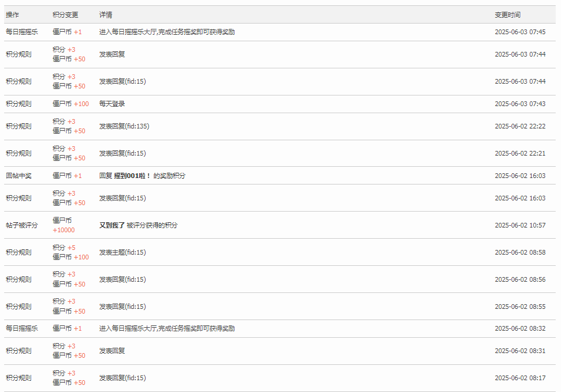Click the "操作" column header
The image size is (561, 392).
tap(12, 15)
